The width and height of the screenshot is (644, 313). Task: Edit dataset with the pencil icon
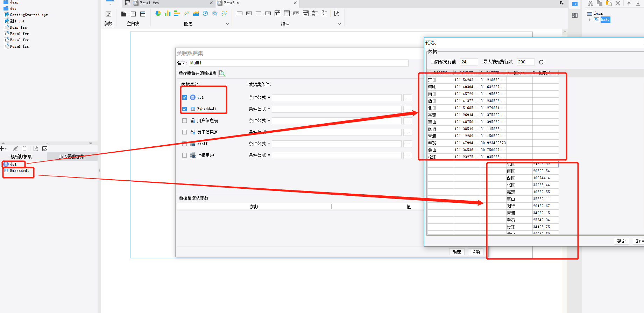tap(15, 148)
